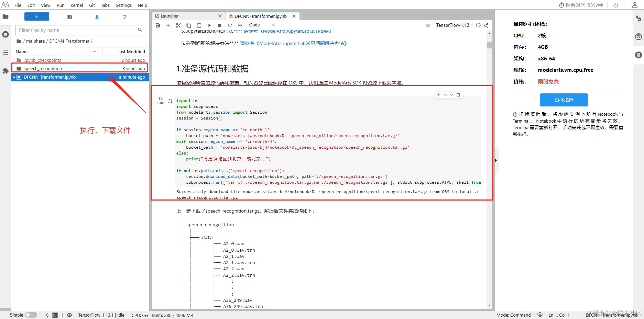Image resolution: width=644 pixels, height=319 pixels.
Task: Open the Run menu
Action: [61, 5]
